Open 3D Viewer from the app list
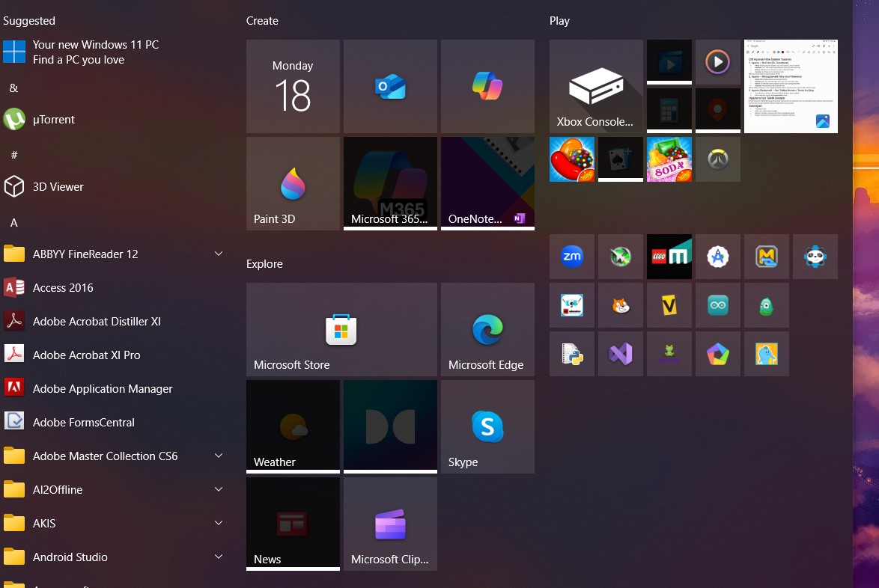The height and width of the screenshot is (588, 879). coord(114,186)
